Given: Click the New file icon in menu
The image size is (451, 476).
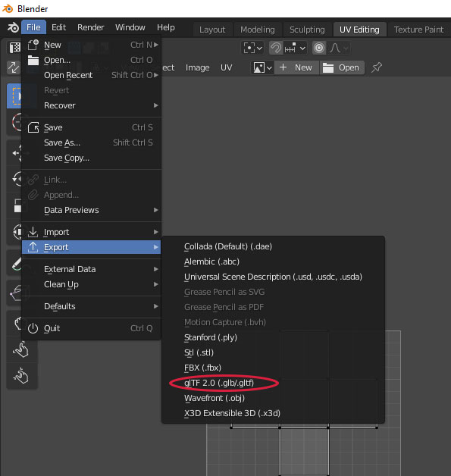Looking at the screenshot, I should click(x=33, y=45).
